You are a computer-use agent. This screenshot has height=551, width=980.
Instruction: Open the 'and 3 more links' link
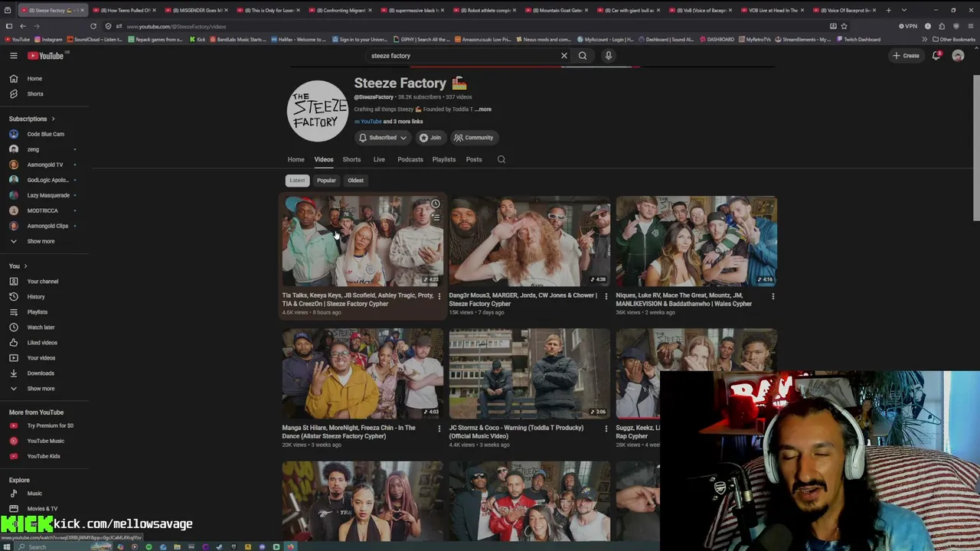click(x=403, y=122)
